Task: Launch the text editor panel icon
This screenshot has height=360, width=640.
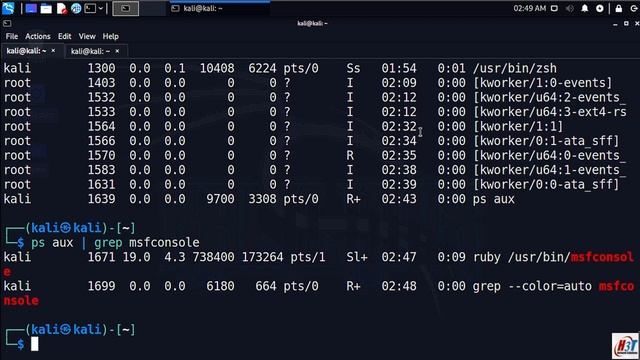Action: 61,9
